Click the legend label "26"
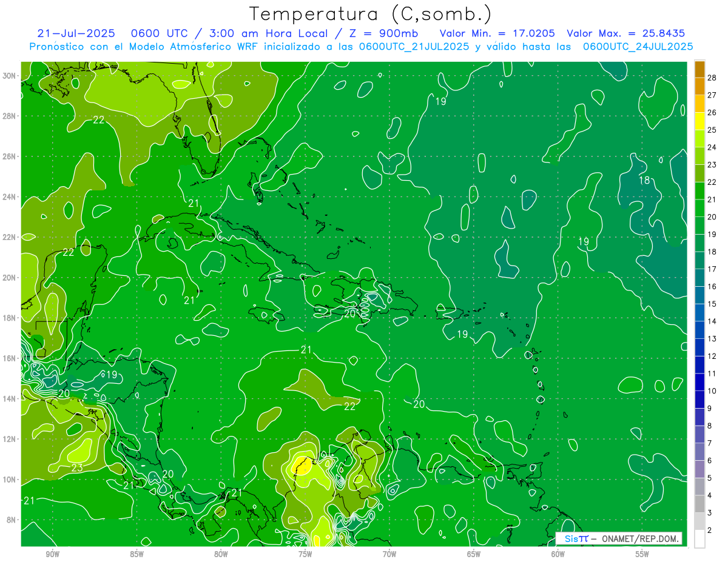The width and height of the screenshot is (728, 562). coord(712,112)
